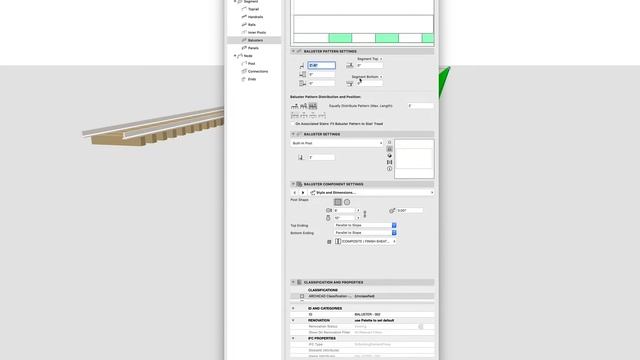Image resolution: width=640 pixels, height=360 pixels.
Task: Edit the Equally Distribute Pattern max length field
Action: 420,106
